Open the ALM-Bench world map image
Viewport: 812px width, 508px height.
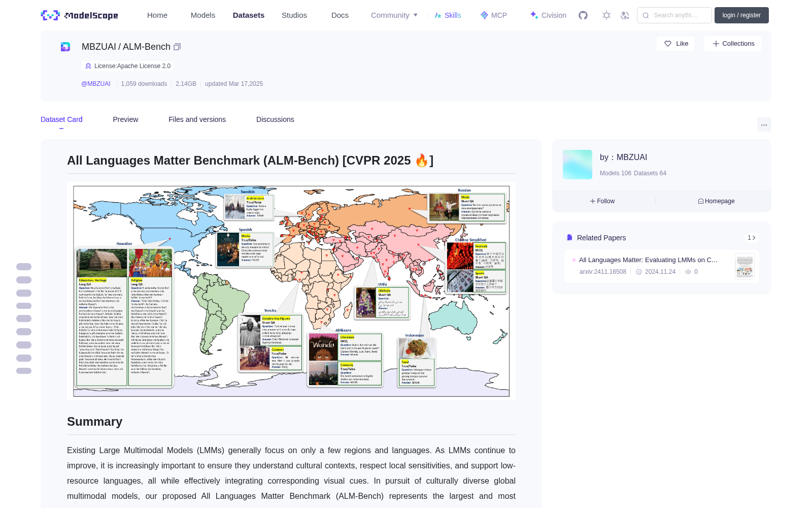pyautogui.click(x=291, y=291)
